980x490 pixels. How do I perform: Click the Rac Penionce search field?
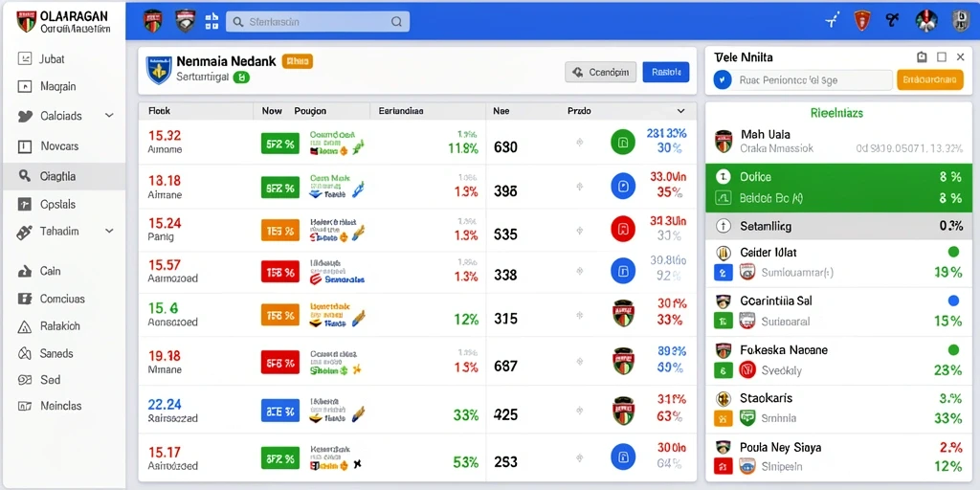click(812, 80)
